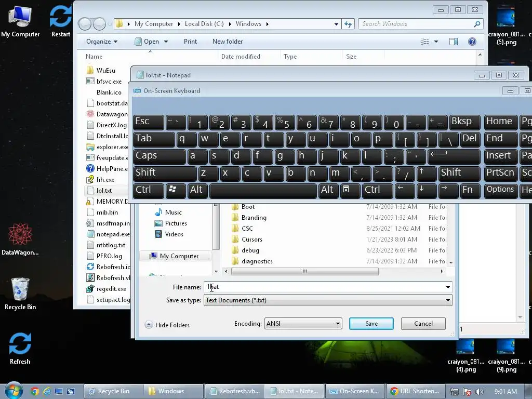The height and width of the screenshot is (399, 532).
Task: Toggle Insert key on On-Screen Keyboard
Action: pos(500,156)
